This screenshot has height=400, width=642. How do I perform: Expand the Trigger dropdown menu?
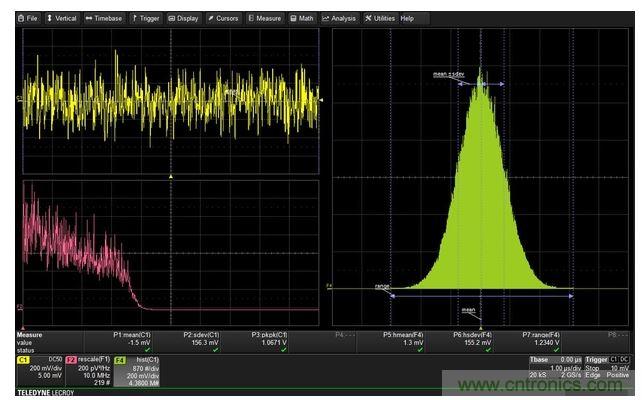click(146, 18)
